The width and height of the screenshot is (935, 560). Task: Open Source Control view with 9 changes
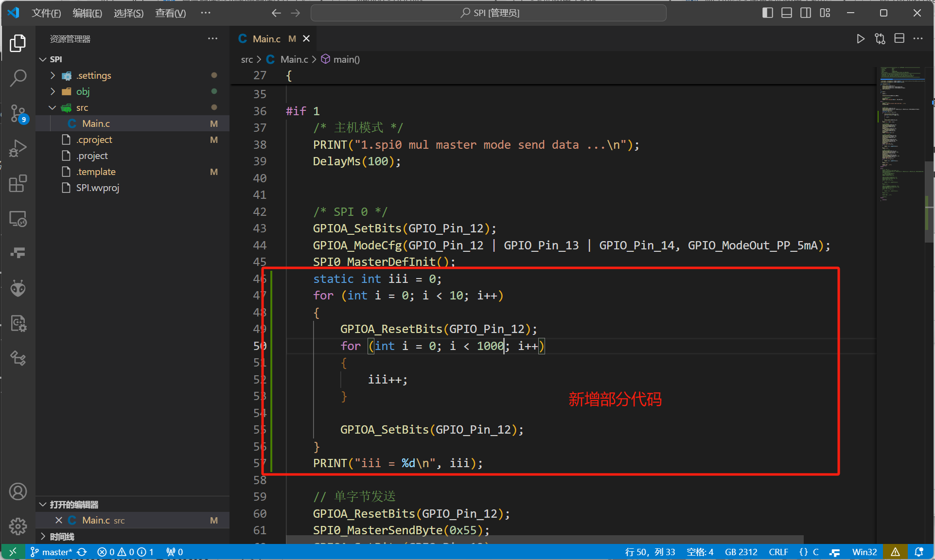[18, 113]
